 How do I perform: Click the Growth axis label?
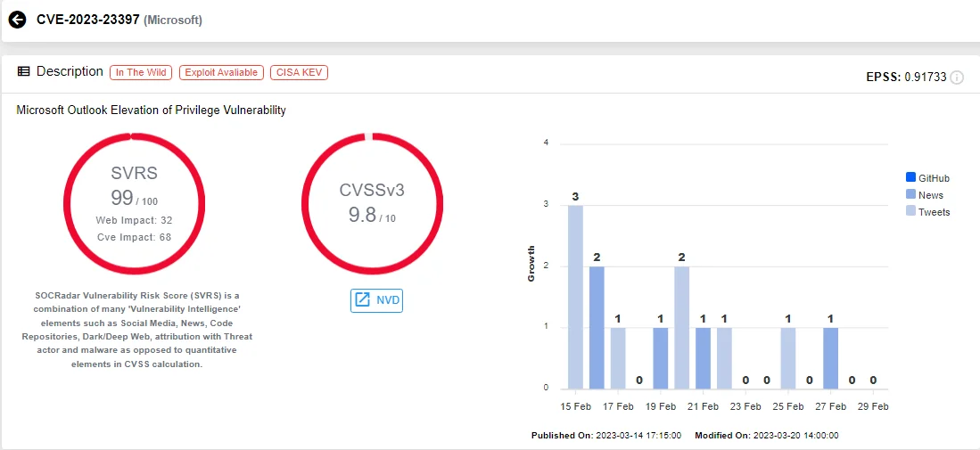click(531, 265)
